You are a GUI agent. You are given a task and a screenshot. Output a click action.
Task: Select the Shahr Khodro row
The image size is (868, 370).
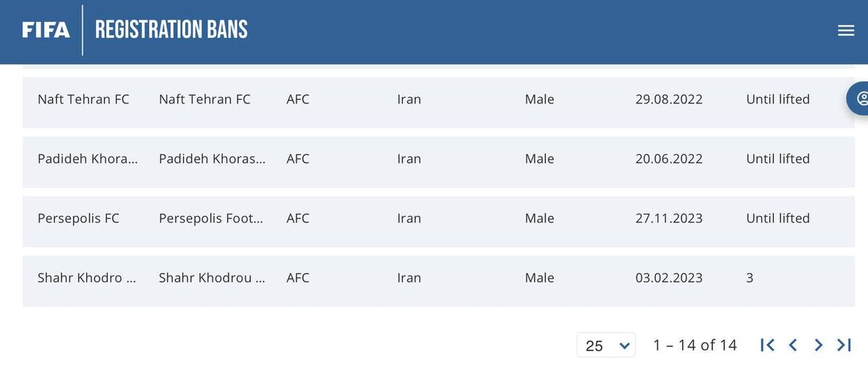pyautogui.click(x=86, y=277)
